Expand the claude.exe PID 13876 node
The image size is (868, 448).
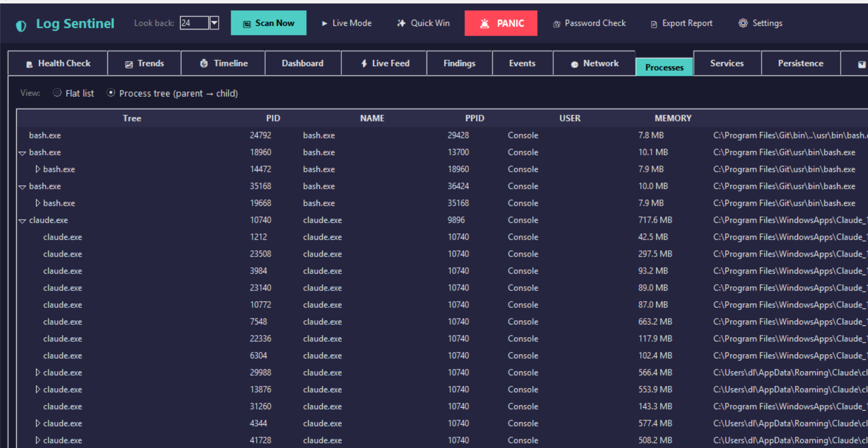tap(37, 389)
